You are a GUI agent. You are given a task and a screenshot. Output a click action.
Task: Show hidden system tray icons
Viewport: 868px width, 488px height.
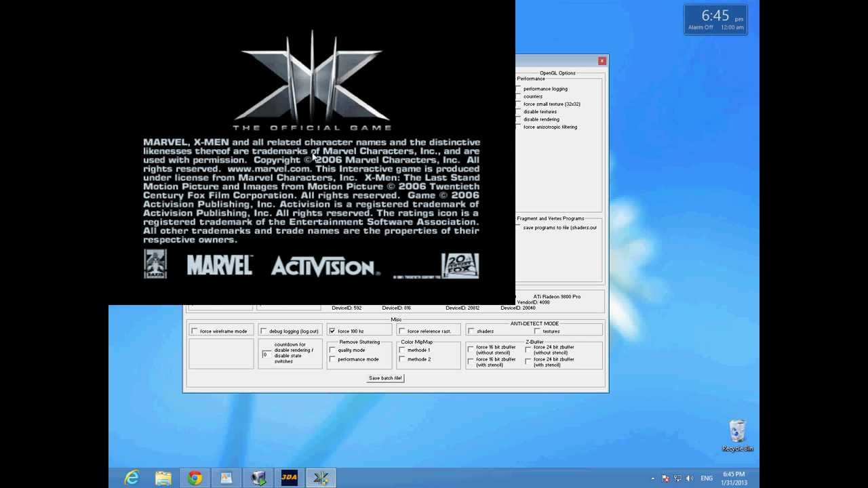coord(653,479)
